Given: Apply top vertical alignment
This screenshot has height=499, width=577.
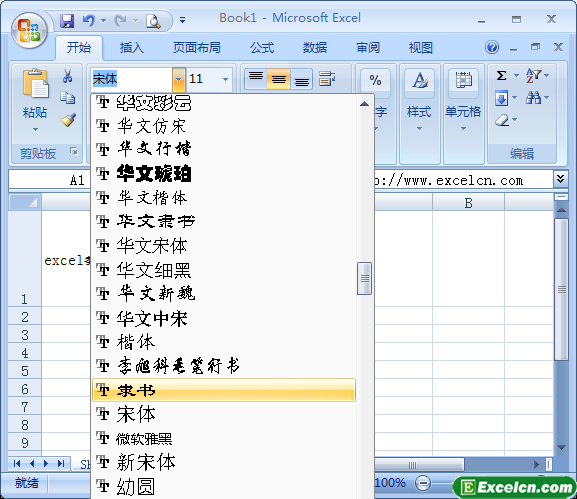Looking at the screenshot, I should [x=256, y=78].
